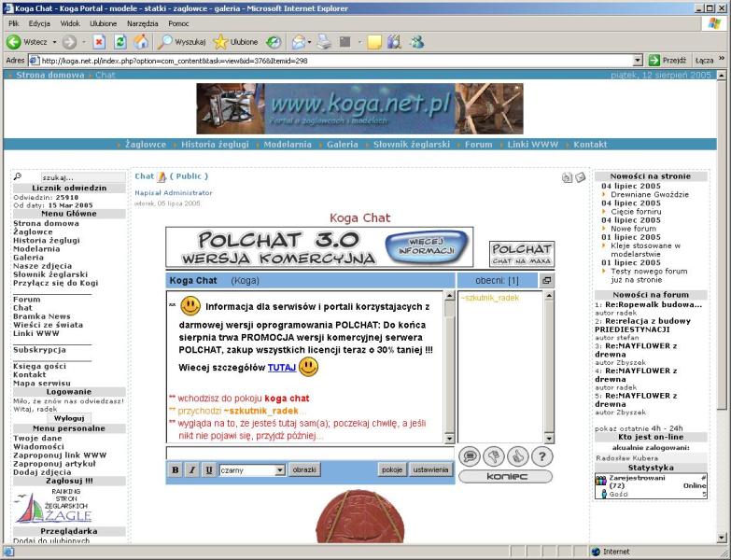
Task: Toggle italic I in chat formatting
Action: [x=192, y=469]
